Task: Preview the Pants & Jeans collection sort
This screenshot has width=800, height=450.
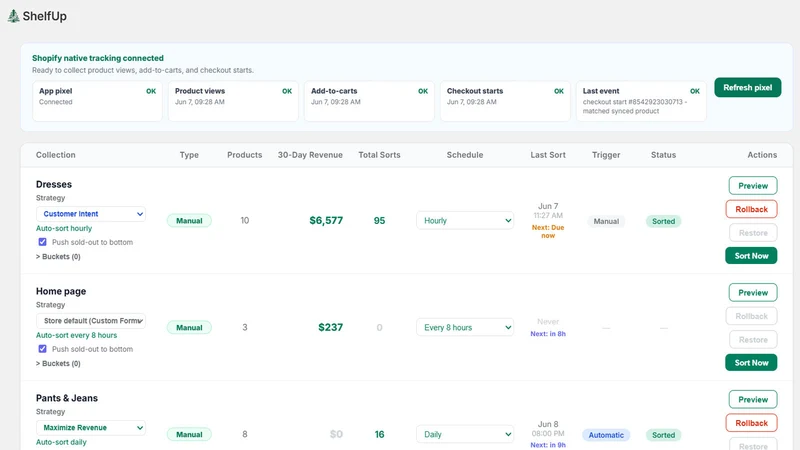Action: (753, 399)
